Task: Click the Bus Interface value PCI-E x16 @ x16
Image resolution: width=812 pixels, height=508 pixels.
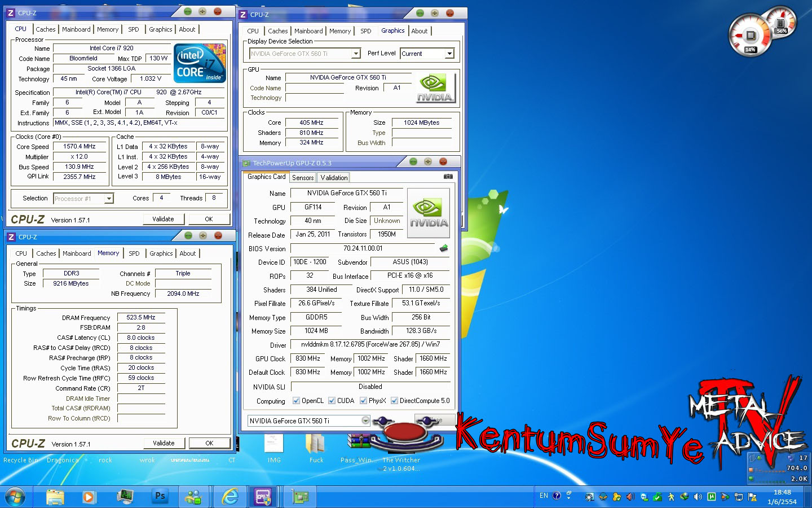Action: point(410,276)
